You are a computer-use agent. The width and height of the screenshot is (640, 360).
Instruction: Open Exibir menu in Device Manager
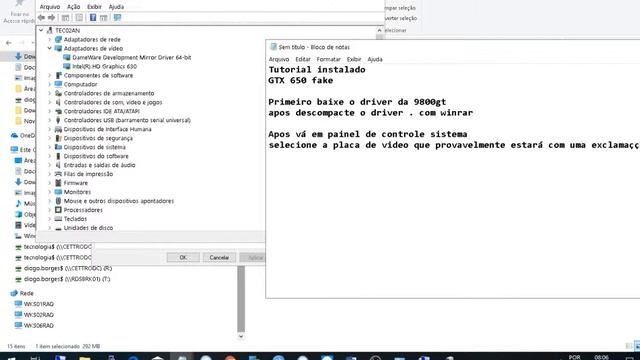pos(94,7)
